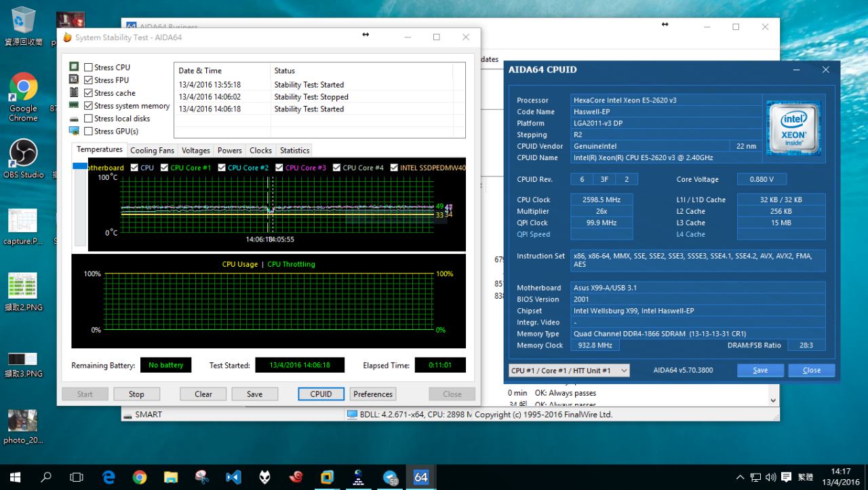
Task: Launch Microsoft Edge from the taskbar
Action: click(x=108, y=477)
